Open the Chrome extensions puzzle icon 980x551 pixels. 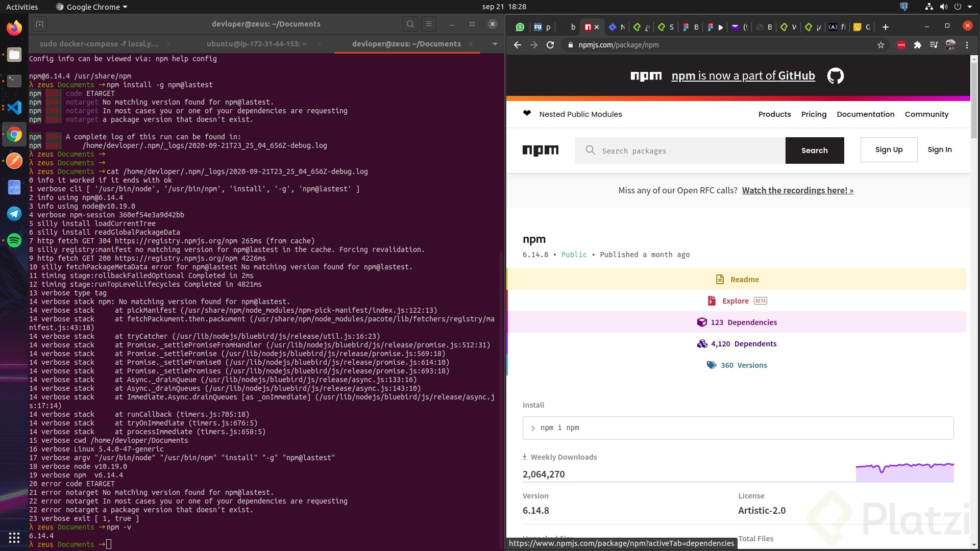918,45
